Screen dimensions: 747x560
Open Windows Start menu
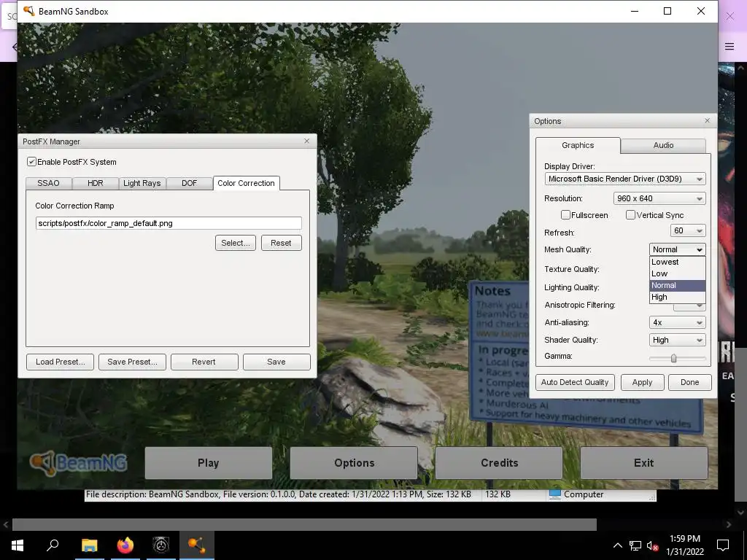[18, 545]
